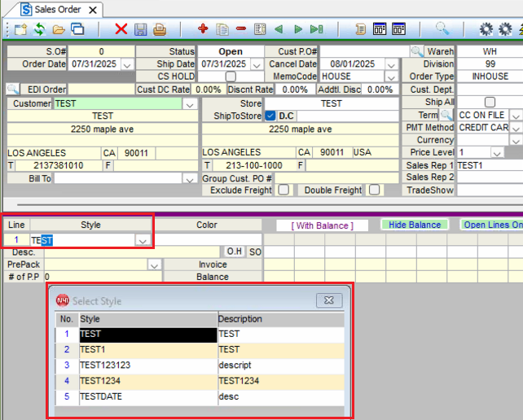
Task: Click the Open Lines button
Action: (x=492, y=225)
